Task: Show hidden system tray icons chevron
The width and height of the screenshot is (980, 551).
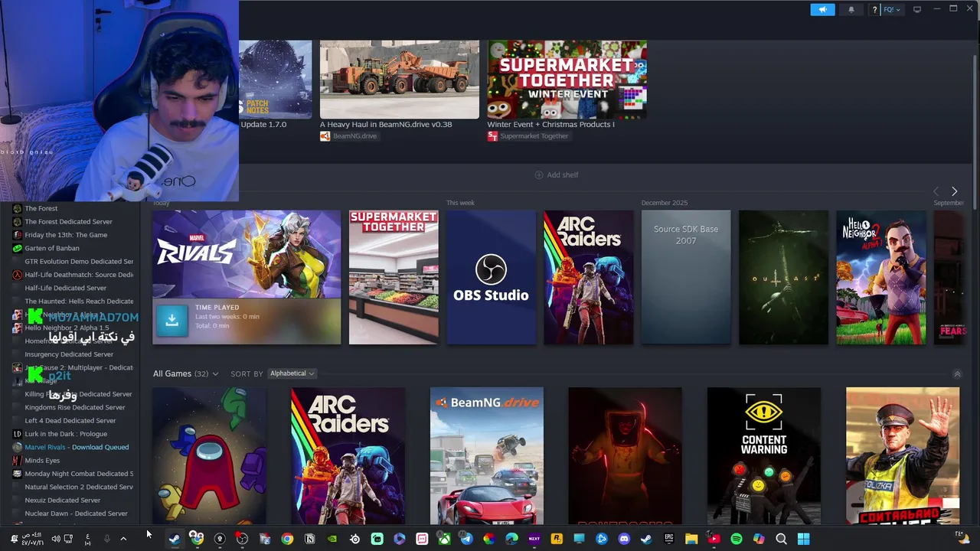Action: [x=123, y=539]
